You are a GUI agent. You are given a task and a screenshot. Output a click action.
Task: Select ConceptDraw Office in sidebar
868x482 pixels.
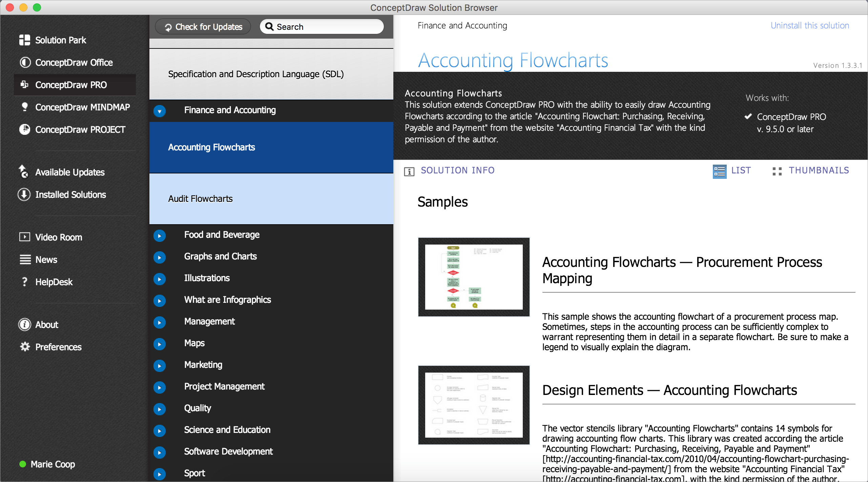point(74,63)
